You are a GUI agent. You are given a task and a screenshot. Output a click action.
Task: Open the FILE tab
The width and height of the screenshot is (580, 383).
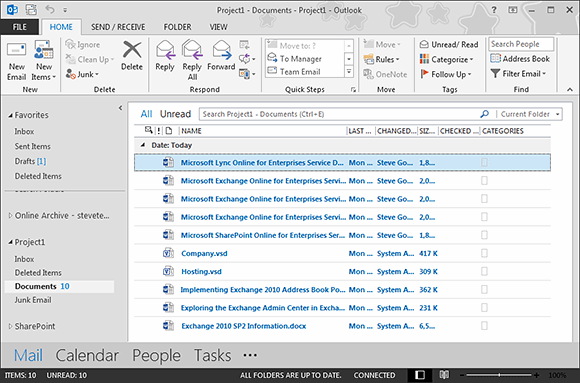[x=20, y=27]
